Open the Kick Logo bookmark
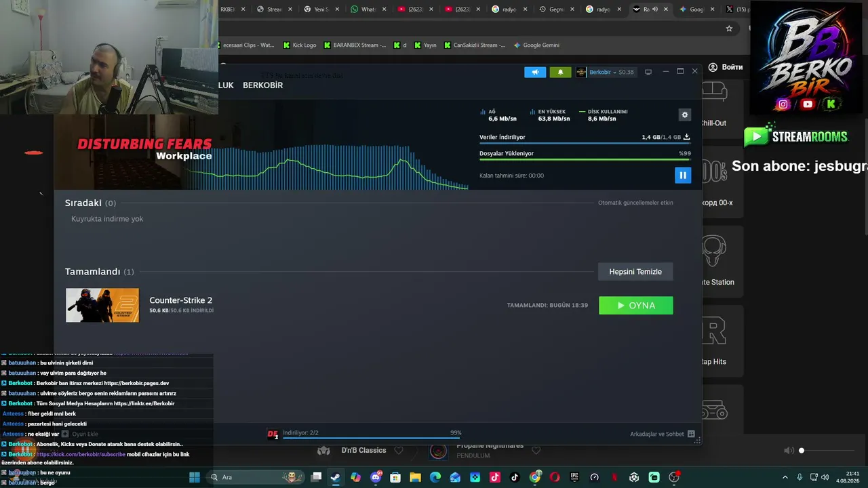The height and width of the screenshot is (488, 868). point(300,45)
